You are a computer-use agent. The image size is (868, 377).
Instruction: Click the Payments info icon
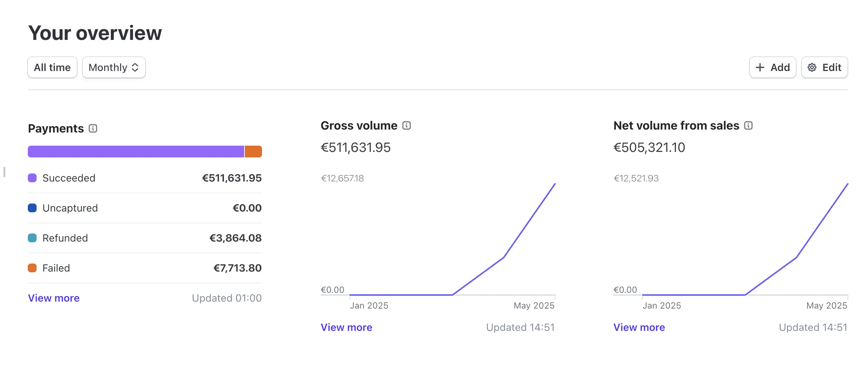[93, 128]
